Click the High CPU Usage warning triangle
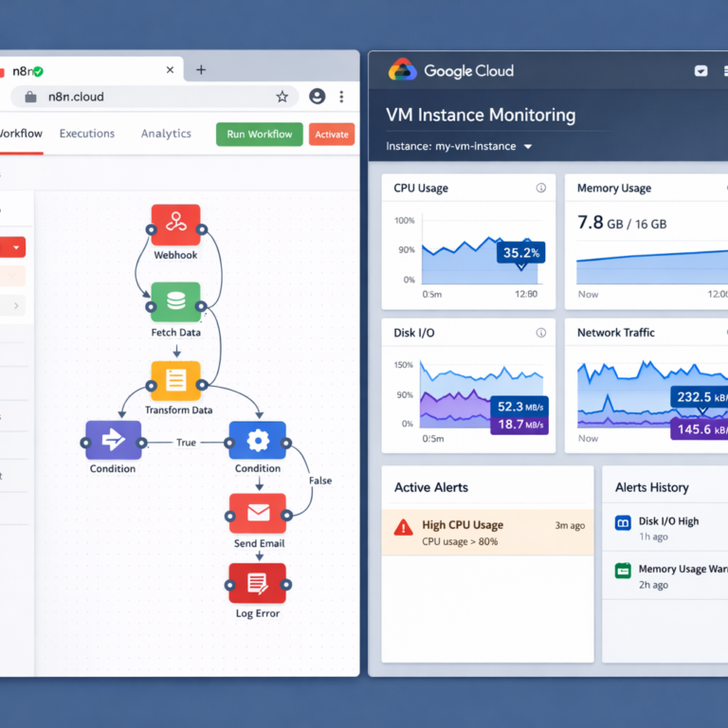 coord(403,528)
